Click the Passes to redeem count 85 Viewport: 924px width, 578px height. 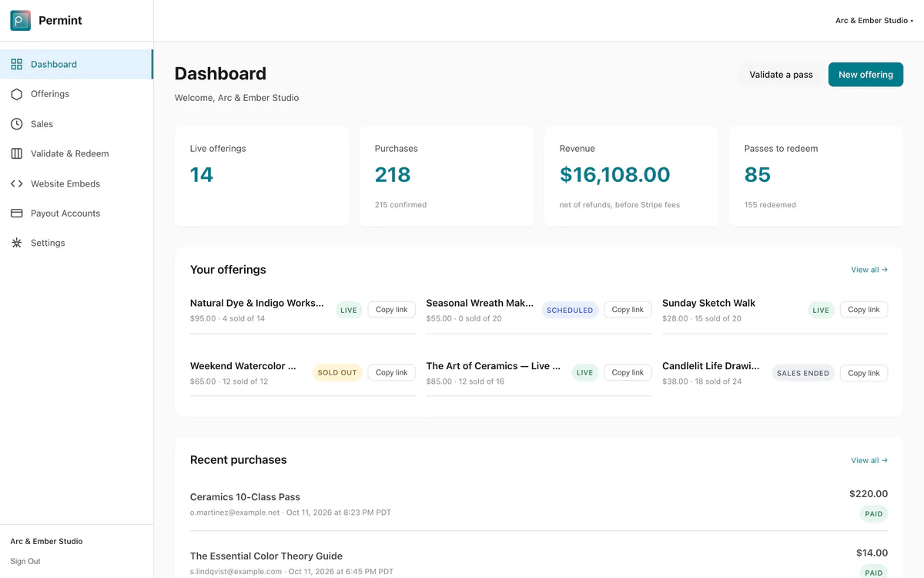tap(758, 175)
